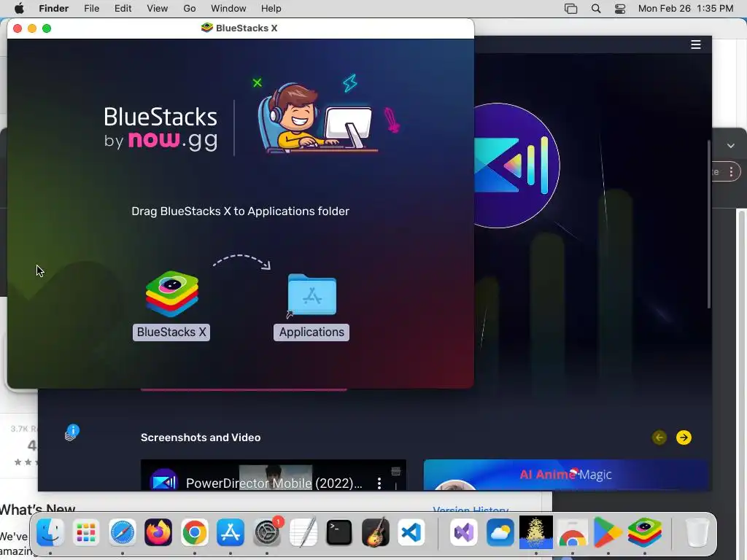The height and width of the screenshot is (560, 747).
Task: Open the View menu
Action: [158, 9]
